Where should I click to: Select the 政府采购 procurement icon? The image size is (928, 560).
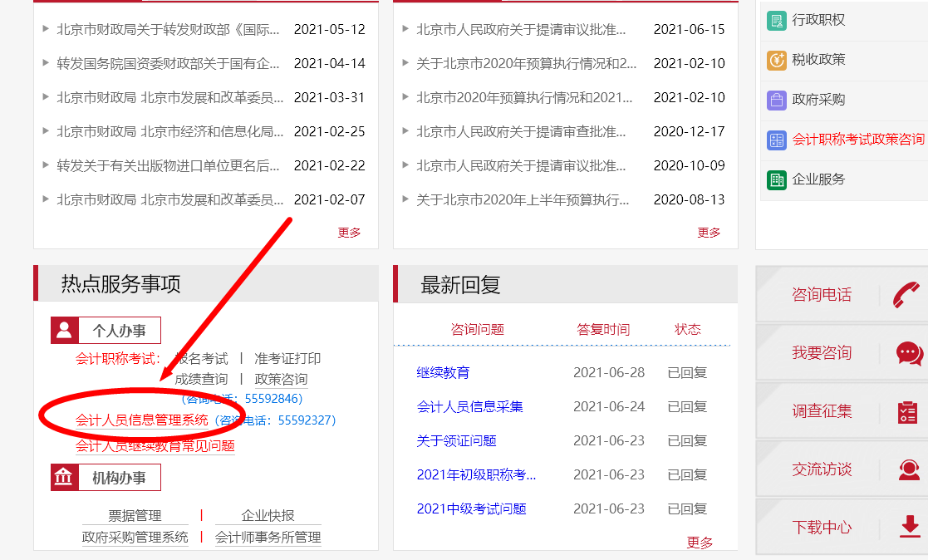point(775,100)
